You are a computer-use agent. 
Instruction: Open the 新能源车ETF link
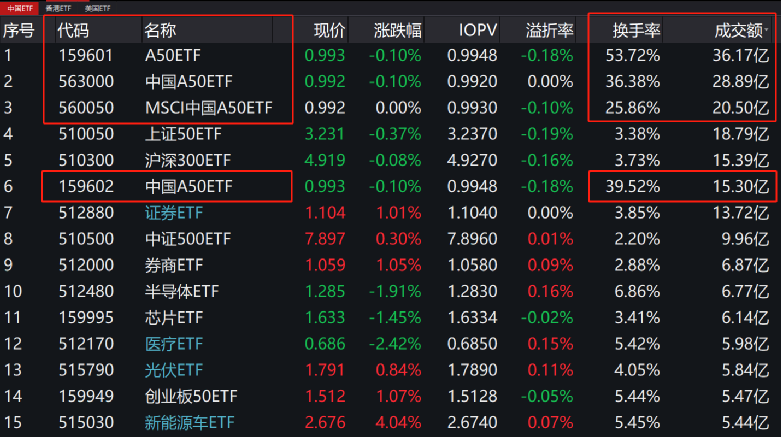(189, 423)
